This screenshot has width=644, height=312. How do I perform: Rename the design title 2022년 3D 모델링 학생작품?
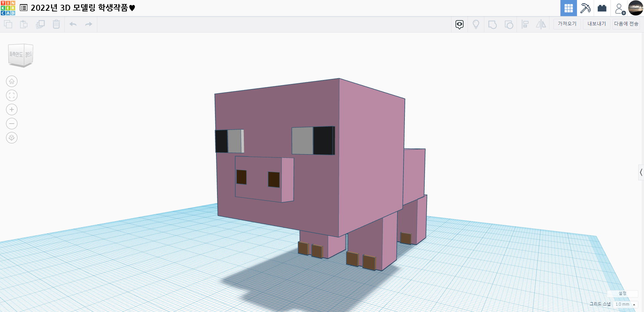tap(83, 8)
